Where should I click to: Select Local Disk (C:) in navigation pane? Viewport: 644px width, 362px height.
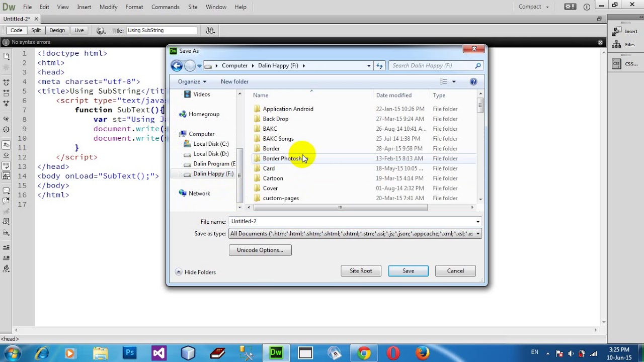coord(206,144)
